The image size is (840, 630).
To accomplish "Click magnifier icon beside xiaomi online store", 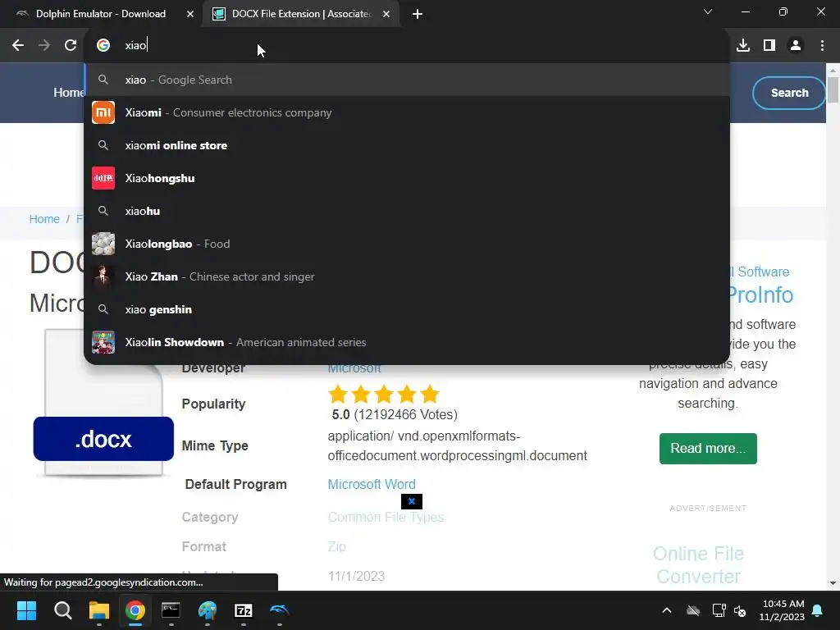I will [x=103, y=145].
